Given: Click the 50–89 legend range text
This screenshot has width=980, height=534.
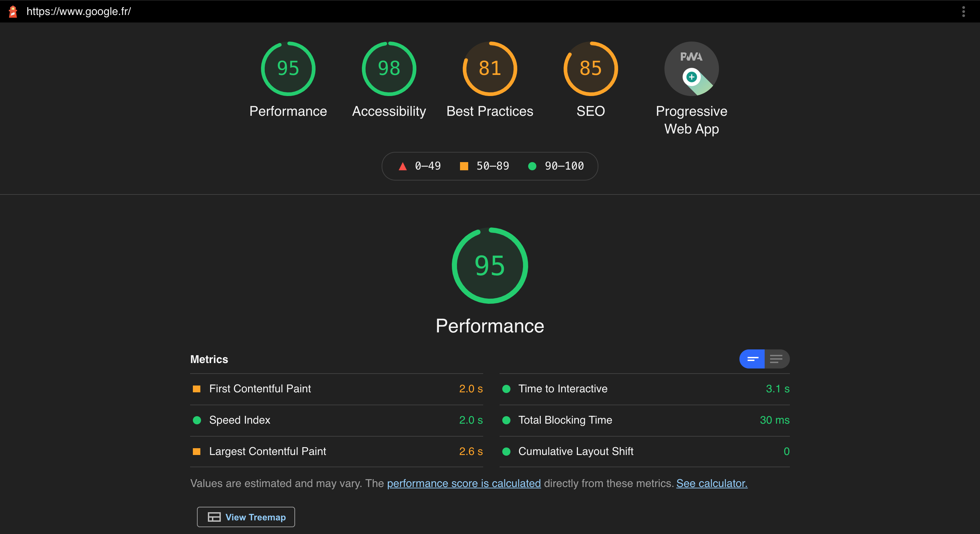Looking at the screenshot, I should [x=493, y=166].
